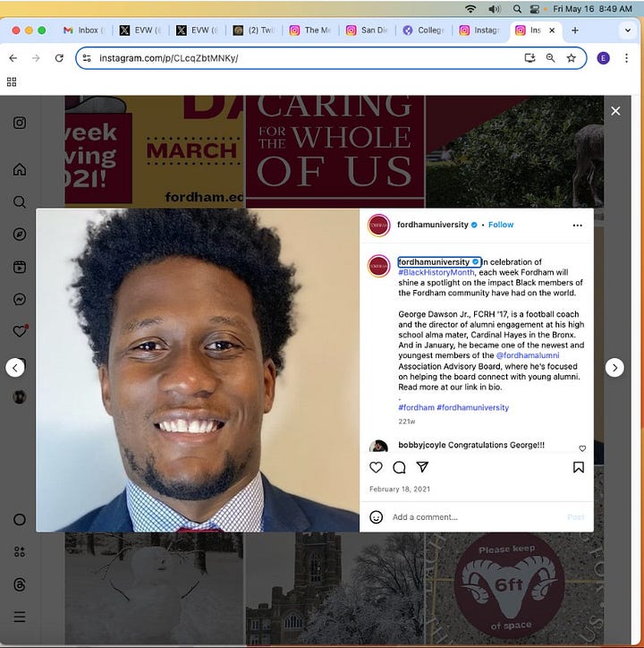Viewport: 644px width, 648px height.
Task: Open Explore compass icon
Action: pyautogui.click(x=20, y=234)
